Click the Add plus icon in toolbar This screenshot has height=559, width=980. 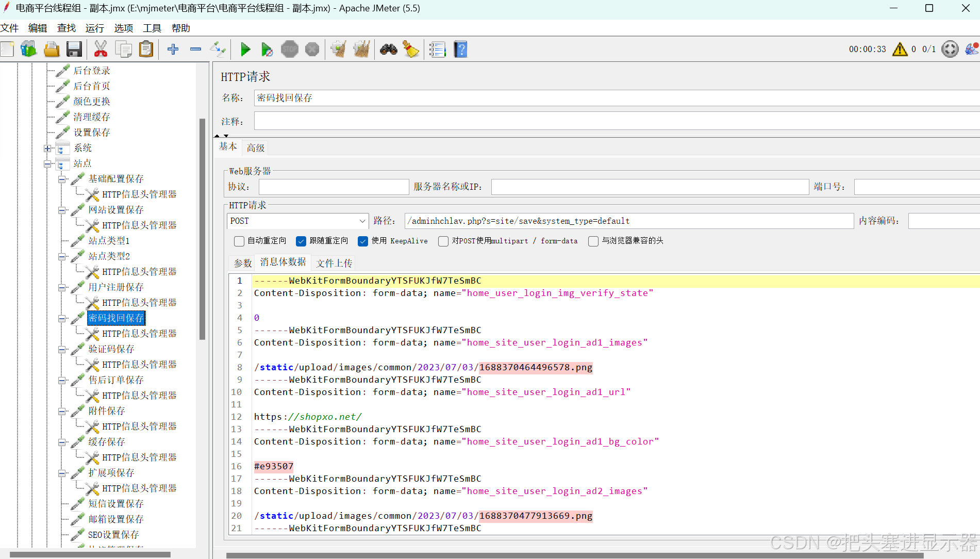pos(173,50)
